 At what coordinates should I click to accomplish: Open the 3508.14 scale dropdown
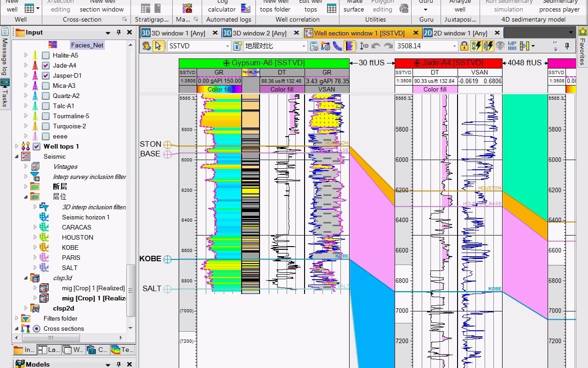point(455,46)
